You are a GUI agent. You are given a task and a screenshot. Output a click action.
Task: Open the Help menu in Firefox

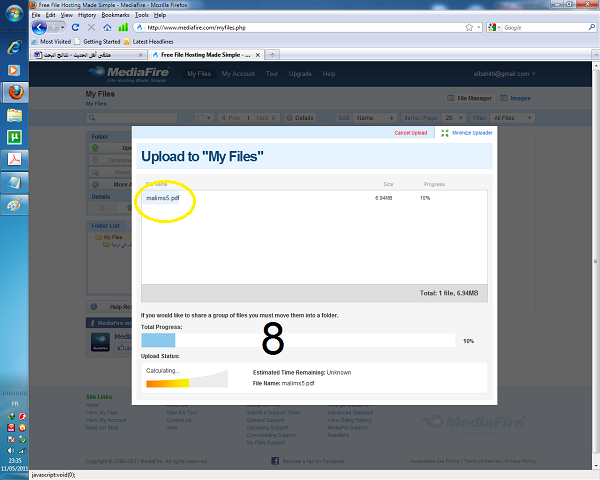160,15
